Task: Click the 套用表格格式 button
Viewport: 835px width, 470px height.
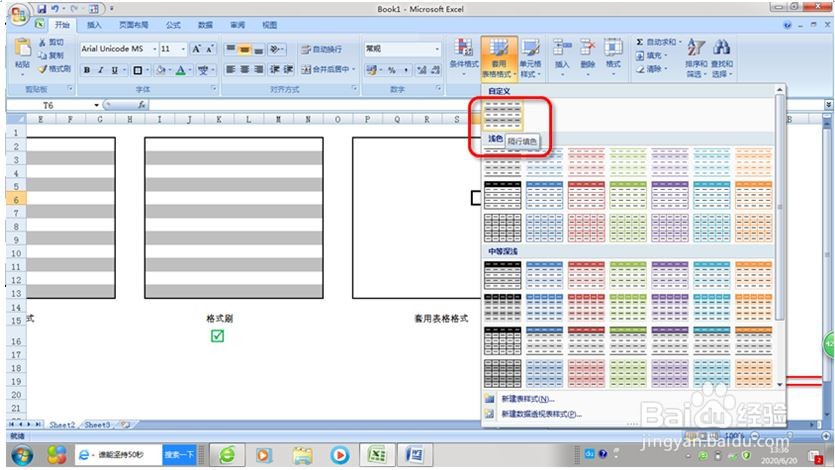Action: pyautogui.click(x=499, y=57)
